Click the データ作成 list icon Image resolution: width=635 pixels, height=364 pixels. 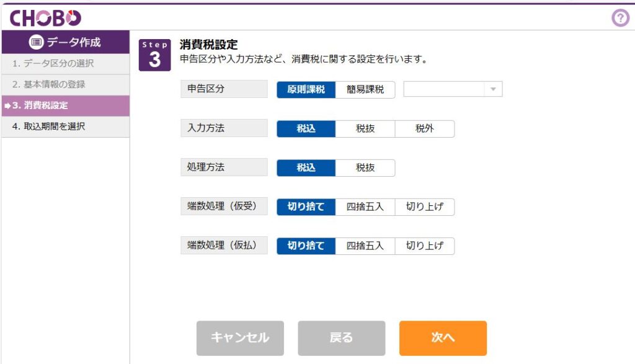point(36,42)
